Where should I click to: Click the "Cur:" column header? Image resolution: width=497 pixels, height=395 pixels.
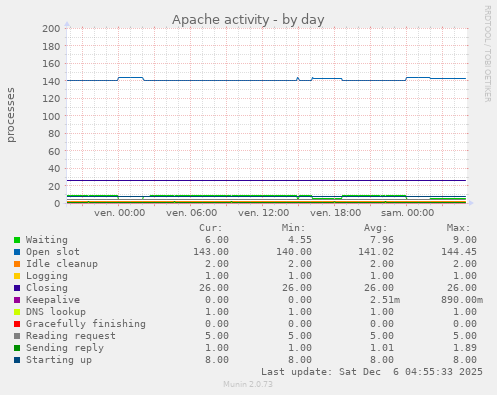(x=211, y=228)
